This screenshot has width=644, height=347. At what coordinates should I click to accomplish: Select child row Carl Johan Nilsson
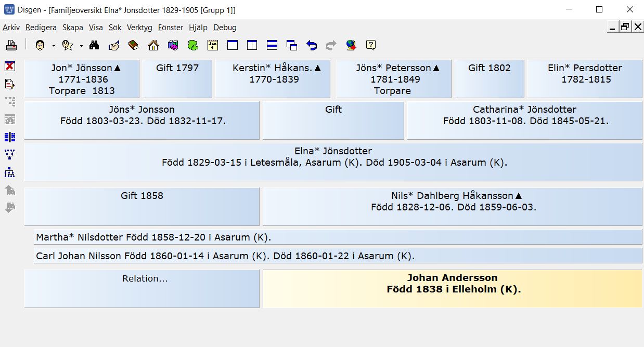(x=338, y=256)
